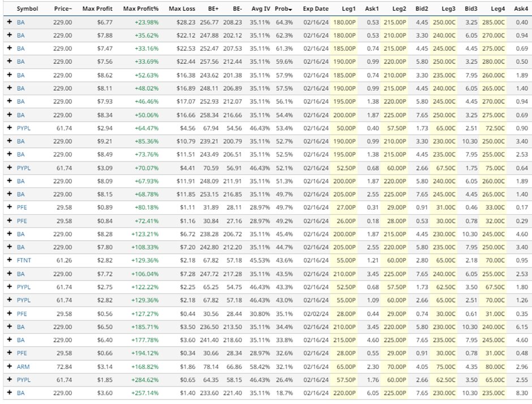Expand the ARM row details
This screenshot has height=404, width=532.
pyautogui.click(x=10, y=366)
